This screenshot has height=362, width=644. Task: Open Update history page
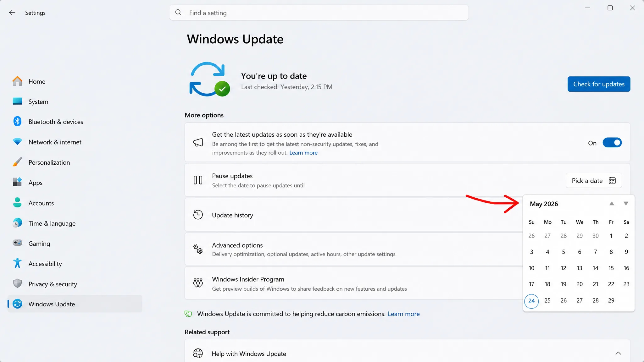click(x=354, y=215)
